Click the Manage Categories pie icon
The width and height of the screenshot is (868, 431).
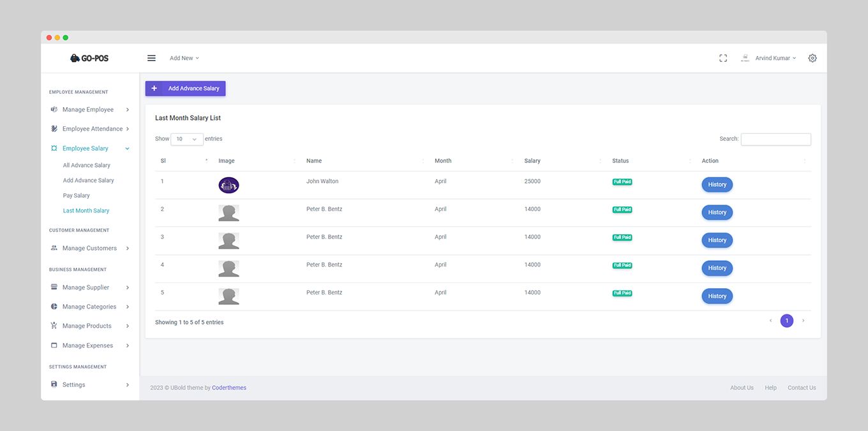(54, 307)
